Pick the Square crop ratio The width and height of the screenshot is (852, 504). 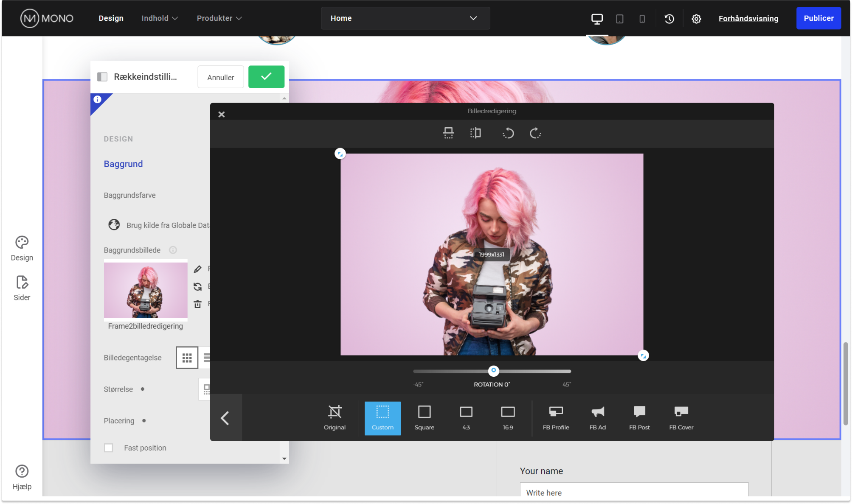coord(424,418)
